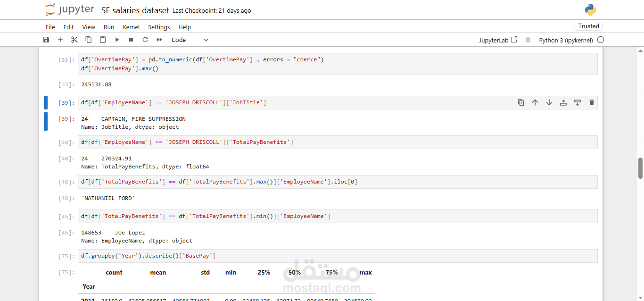Image resolution: width=644 pixels, height=301 pixels.
Task: Click the Trusted notebook button
Action: [588, 26]
